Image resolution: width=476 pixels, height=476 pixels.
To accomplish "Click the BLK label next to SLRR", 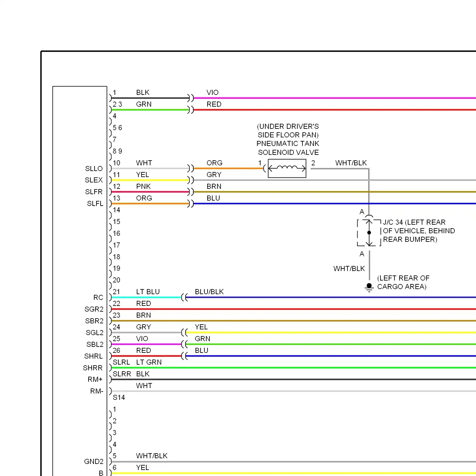I will click(143, 374).
